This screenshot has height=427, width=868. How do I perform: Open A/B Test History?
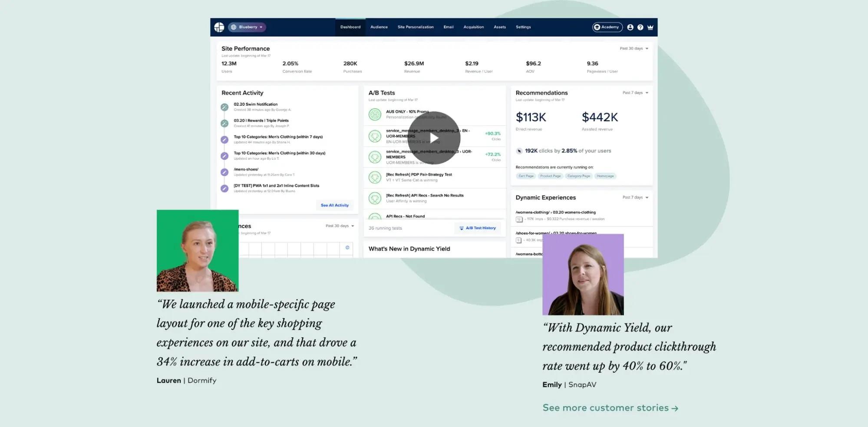tap(478, 228)
